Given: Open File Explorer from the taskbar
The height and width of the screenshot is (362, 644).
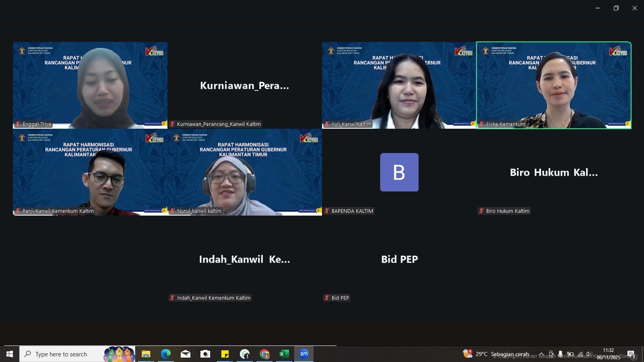Looking at the screenshot, I should pos(146,354).
